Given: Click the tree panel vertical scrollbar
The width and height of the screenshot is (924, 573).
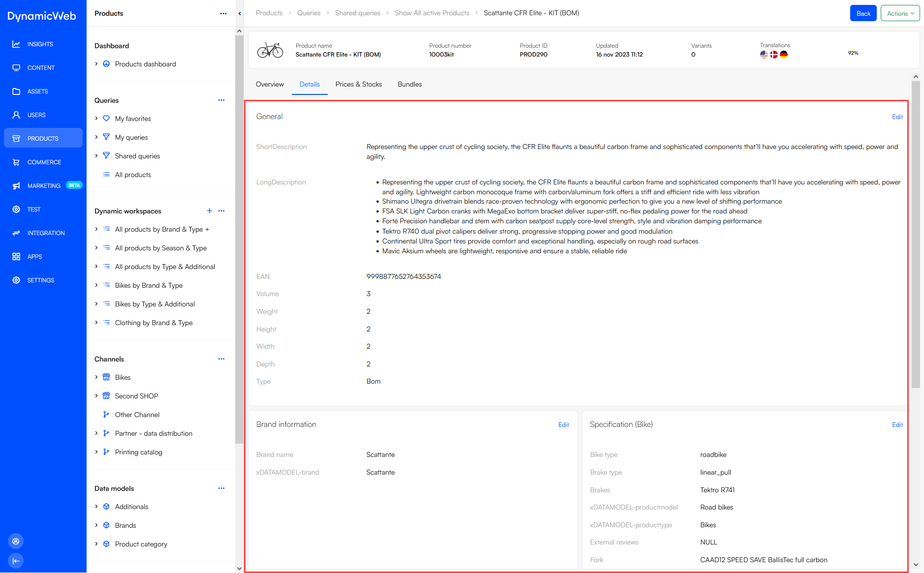Looking at the screenshot, I should click(x=239, y=240).
